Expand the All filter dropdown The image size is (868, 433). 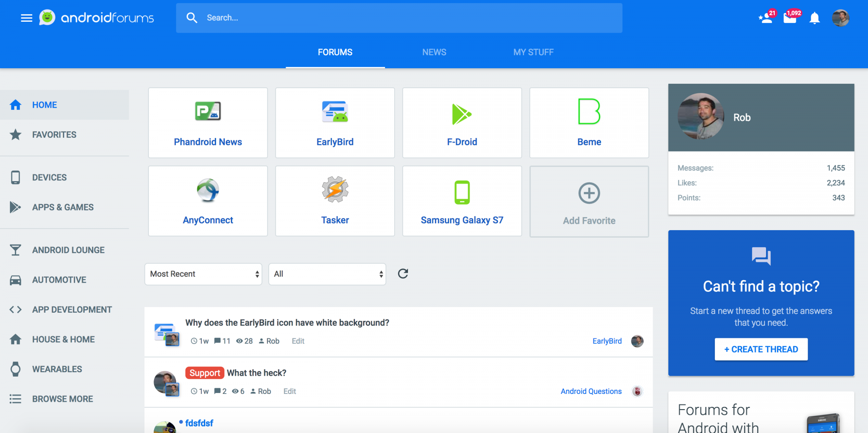click(x=327, y=274)
